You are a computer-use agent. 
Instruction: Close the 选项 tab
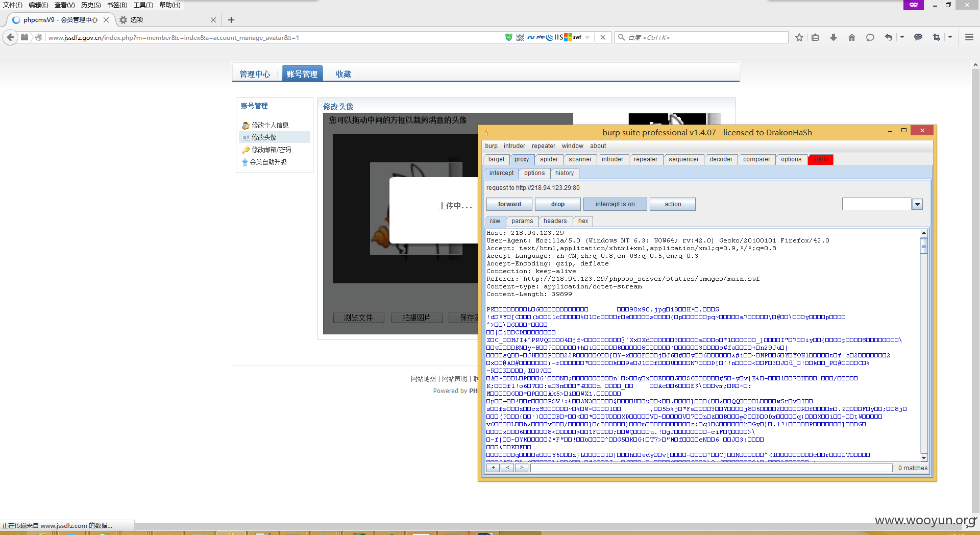(x=213, y=20)
